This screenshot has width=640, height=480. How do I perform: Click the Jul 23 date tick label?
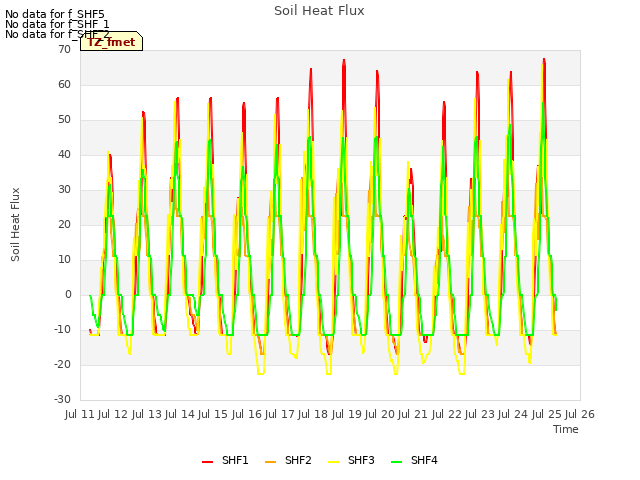click(x=480, y=414)
